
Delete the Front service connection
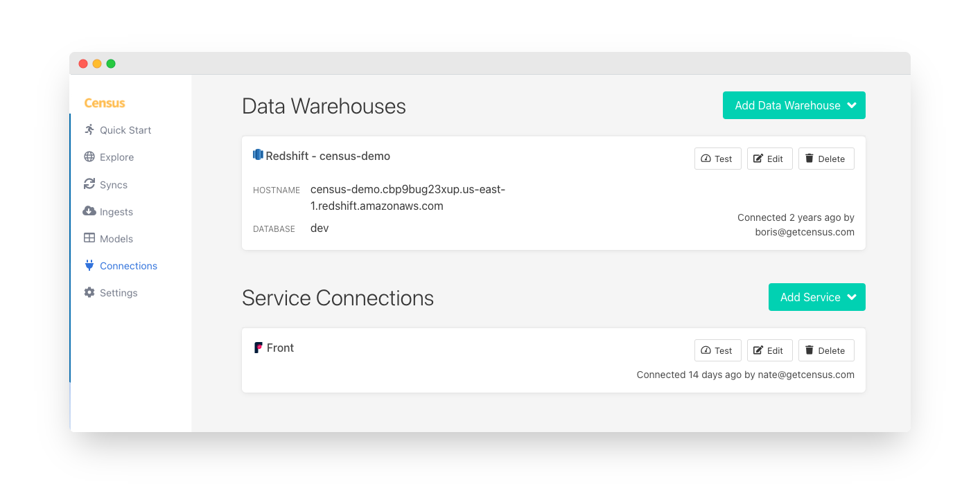(825, 350)
